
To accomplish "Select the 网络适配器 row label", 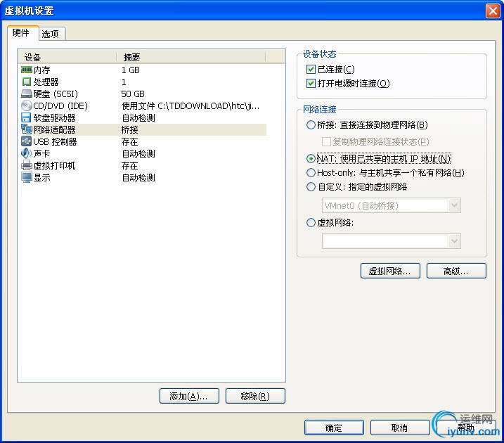I will 54,129.
